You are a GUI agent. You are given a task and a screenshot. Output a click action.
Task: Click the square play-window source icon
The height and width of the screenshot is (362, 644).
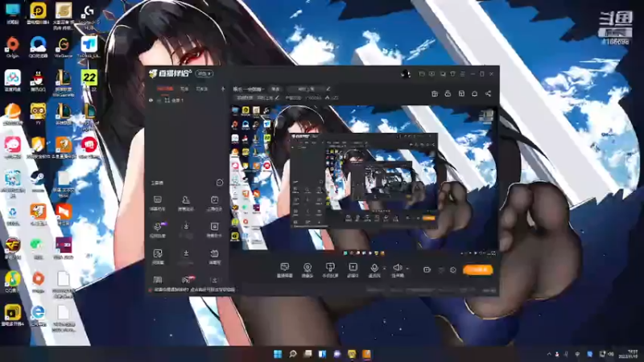(353, 270)
